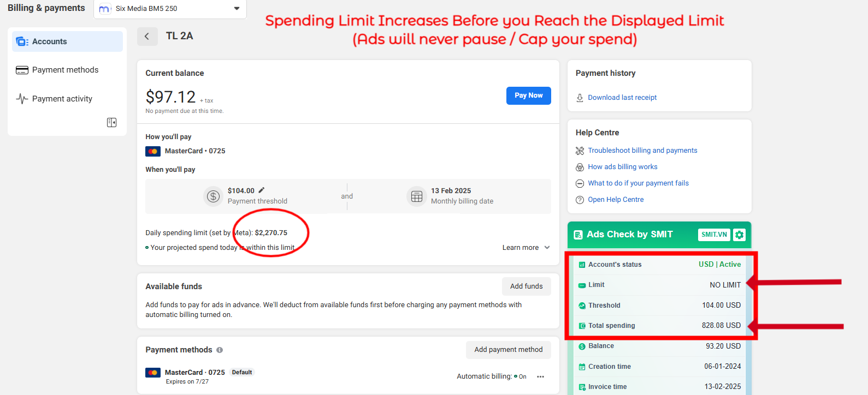868x395 pixels.
Task: Click the Ads Check by SMIT logo icon
Action: (578, 235)
